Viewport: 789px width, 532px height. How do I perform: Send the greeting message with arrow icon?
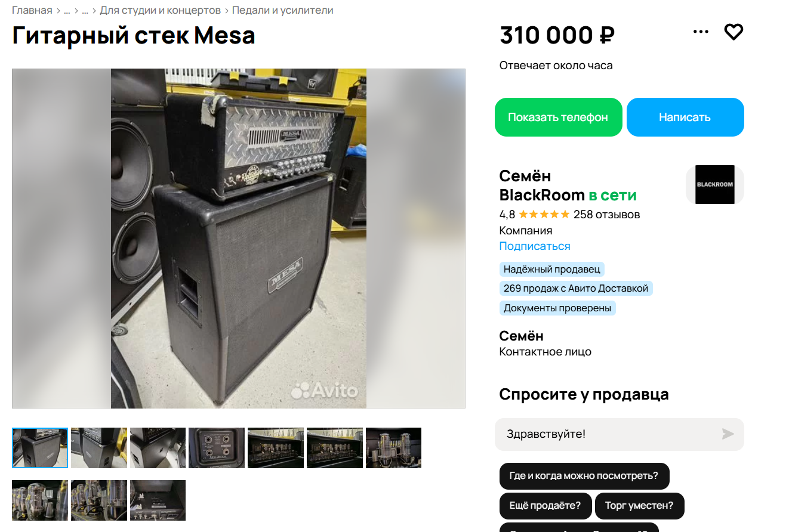[x=728, y=434]
